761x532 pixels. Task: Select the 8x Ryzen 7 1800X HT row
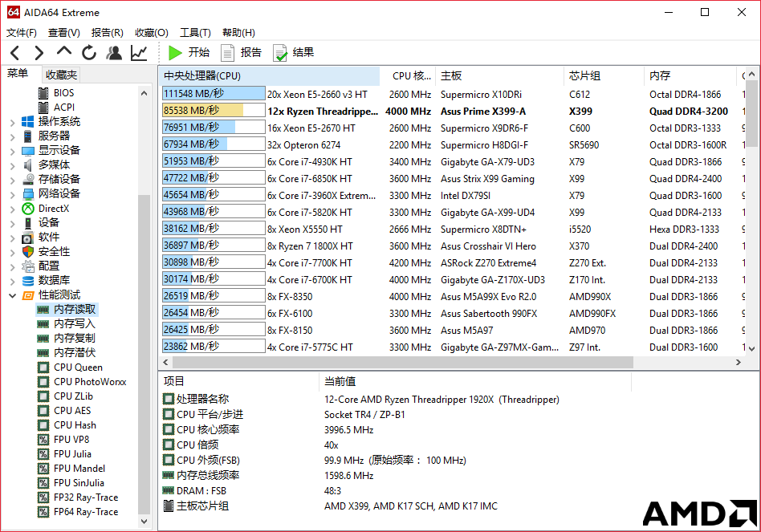tap(451, 246)
